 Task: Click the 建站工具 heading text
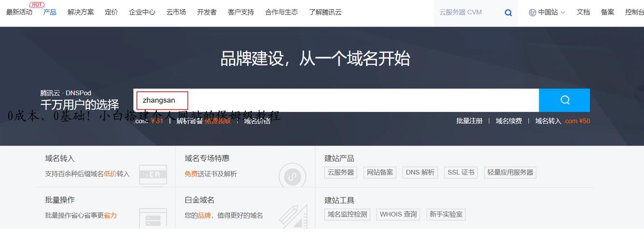pyautogui.click(x=339, y=200)
